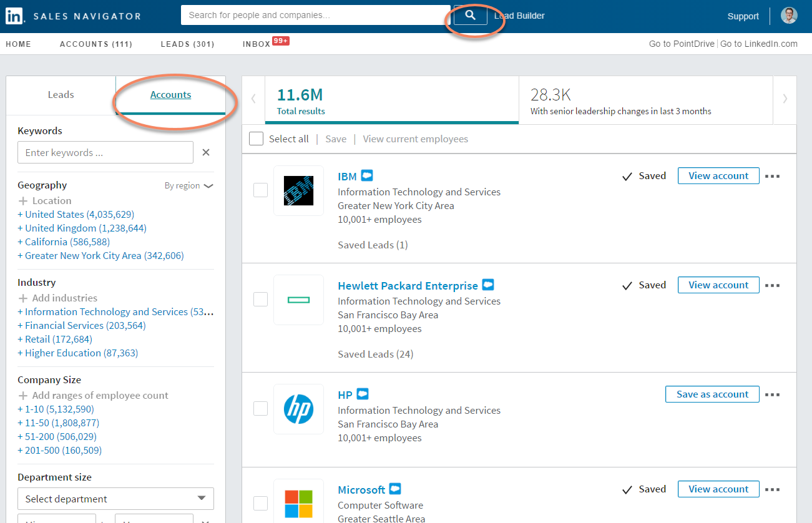Image resolution: width=812 pixels, height=523 pixels.
Task: Open the Microsoft company link
Action: click(x=361, y=490)
